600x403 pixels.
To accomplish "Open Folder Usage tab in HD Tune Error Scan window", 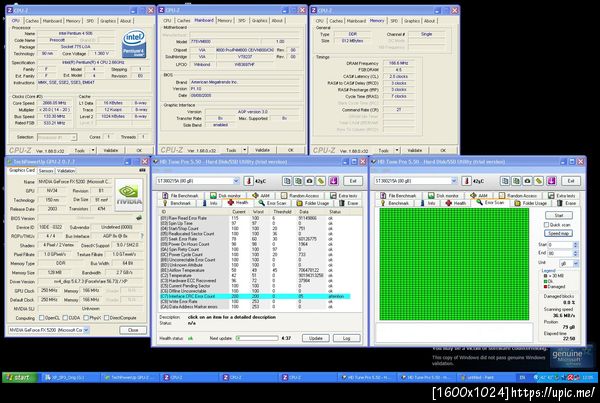I will click(x=531, y=203).
